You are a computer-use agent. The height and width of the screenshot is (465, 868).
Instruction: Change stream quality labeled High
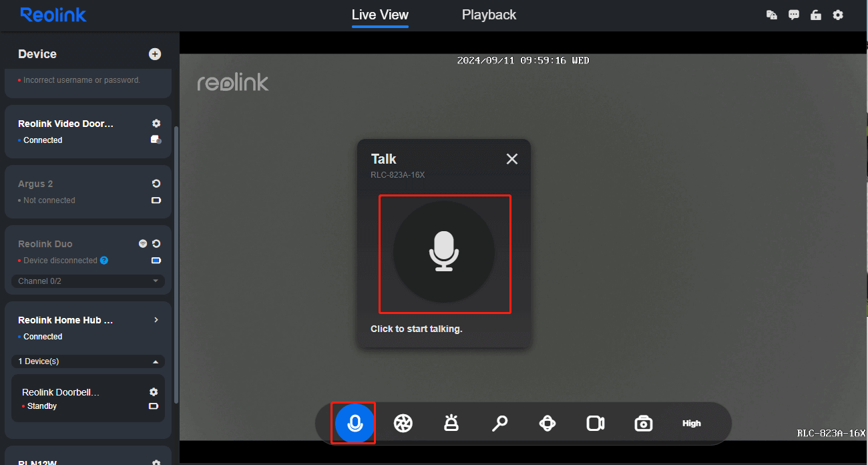[692, 423]
